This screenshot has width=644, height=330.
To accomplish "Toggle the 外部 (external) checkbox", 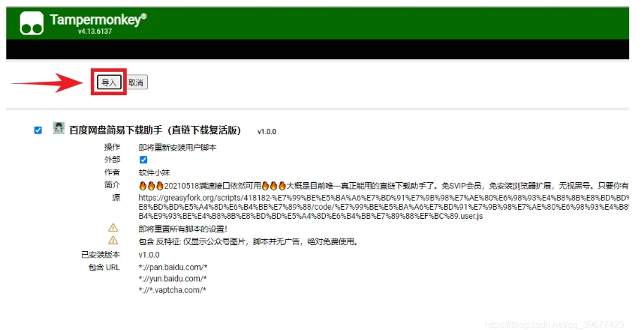I will [x=144, y=160].
